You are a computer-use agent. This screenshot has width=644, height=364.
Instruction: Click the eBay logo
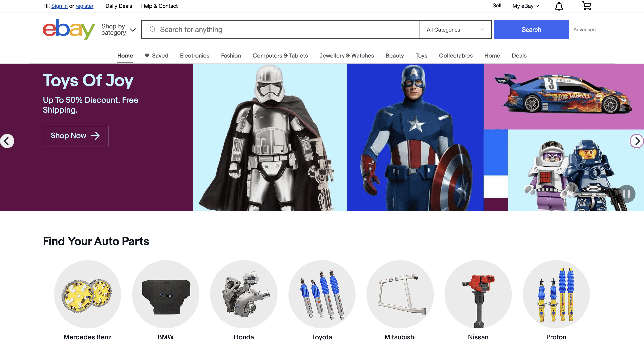69,29
